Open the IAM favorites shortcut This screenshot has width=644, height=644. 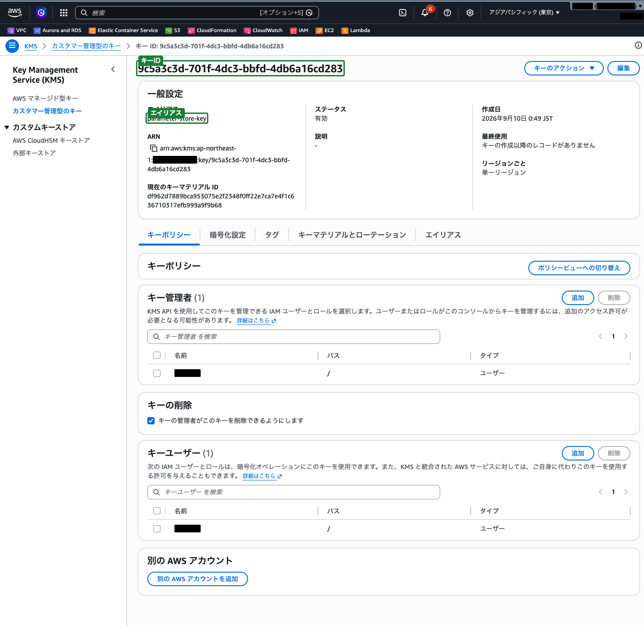click(x=299, y=30)
